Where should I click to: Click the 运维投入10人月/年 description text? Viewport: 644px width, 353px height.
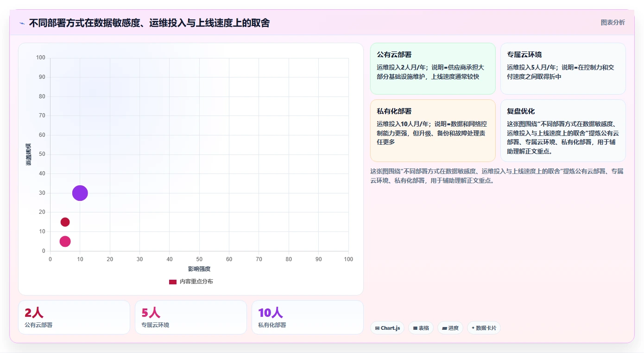pos(432,133)
